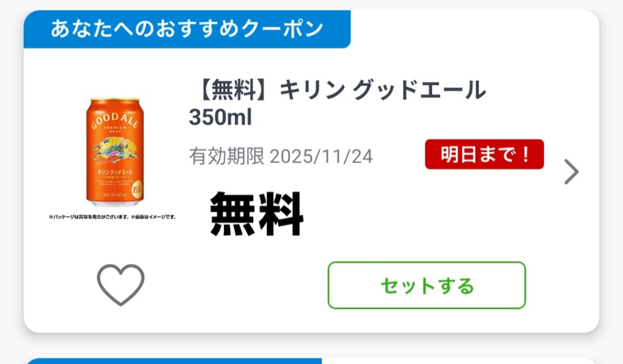Tap the red 明日まで！ badge
Screen dimensions: 623x364
[484, 154]
